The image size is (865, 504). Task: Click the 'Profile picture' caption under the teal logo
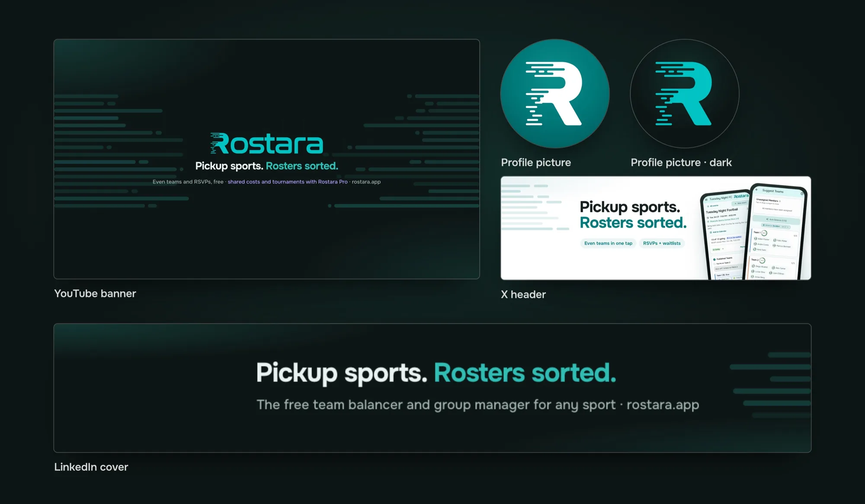(536, 163)
